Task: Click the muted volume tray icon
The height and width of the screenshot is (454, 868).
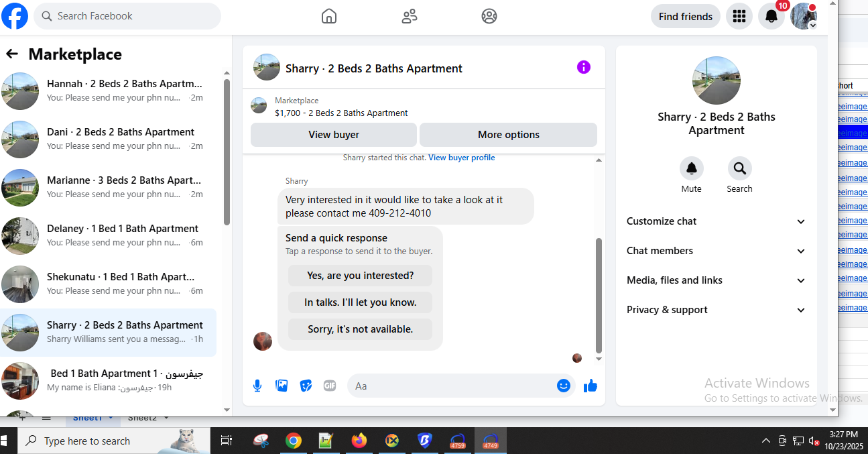Action: [814, 441]
